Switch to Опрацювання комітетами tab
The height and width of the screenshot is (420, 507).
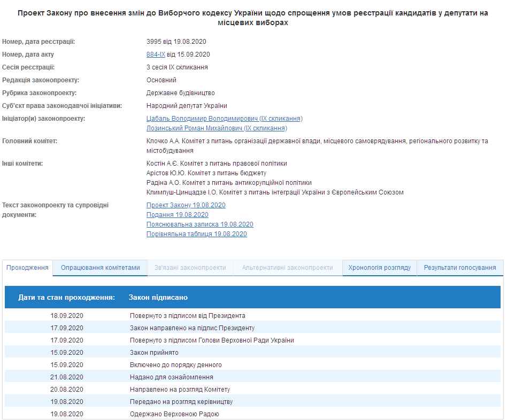tap(100, 268)
